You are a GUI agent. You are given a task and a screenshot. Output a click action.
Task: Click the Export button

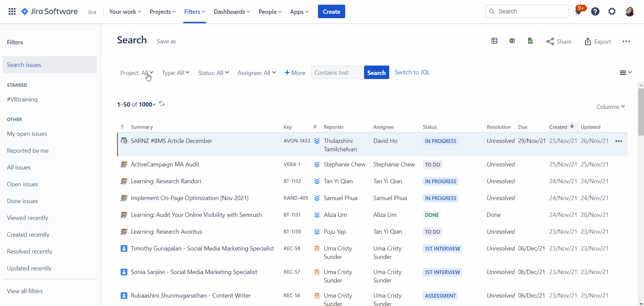(x=598, y=41)
